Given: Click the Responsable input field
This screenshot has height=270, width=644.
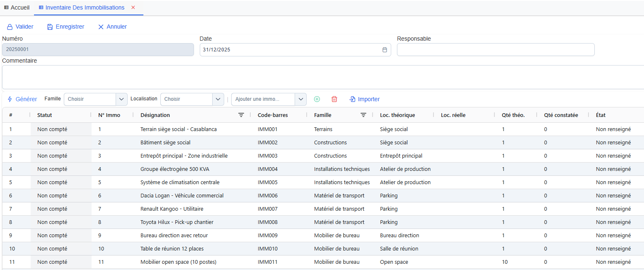Looking at the screenshot, I should click(x=495, y=50).
